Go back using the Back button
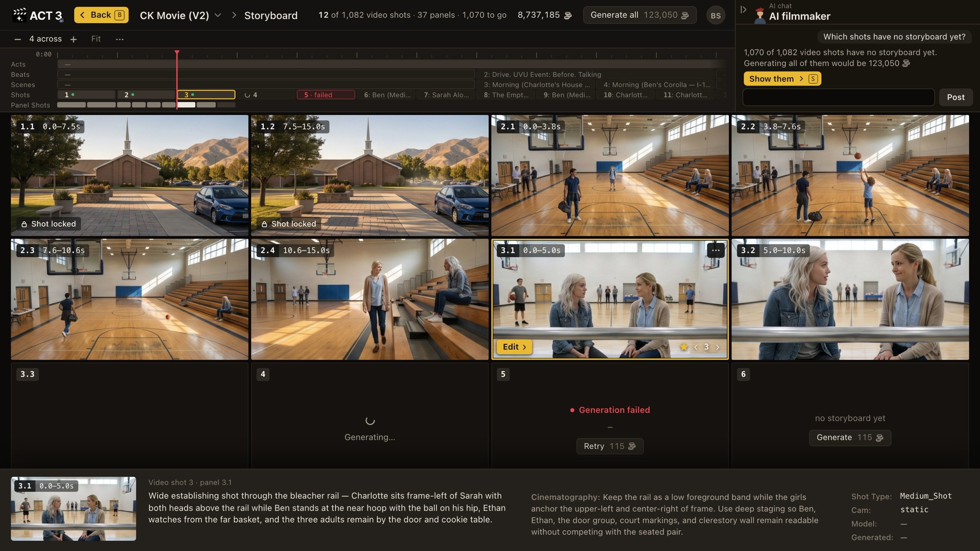 tap(101, 15)
